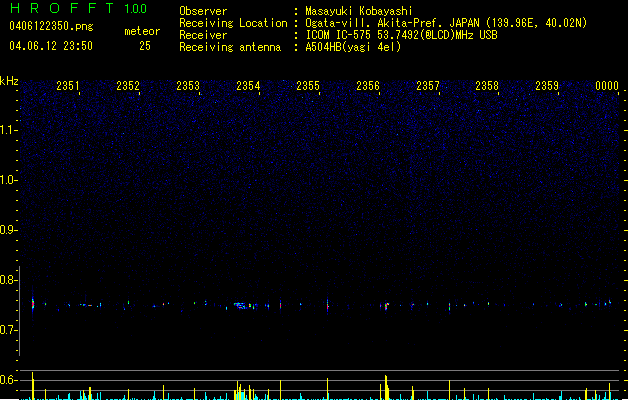
Task: Click the Observer field label
Action: (x=203, y=11)
